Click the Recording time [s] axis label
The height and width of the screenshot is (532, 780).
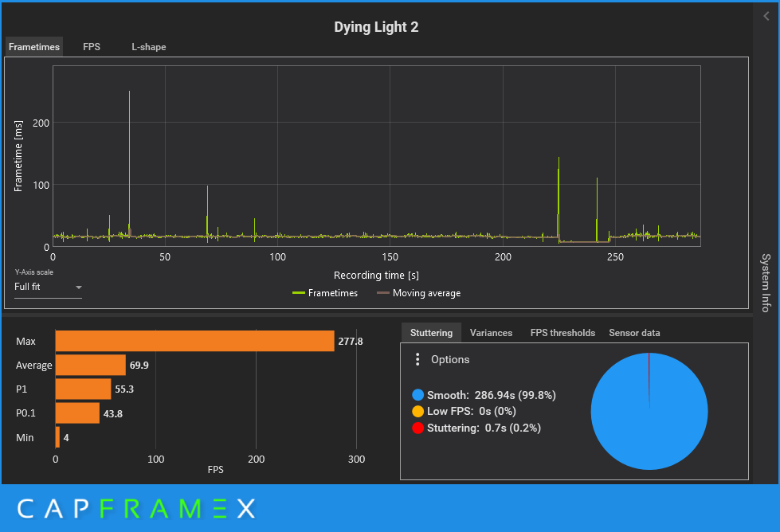coord(376,275)
